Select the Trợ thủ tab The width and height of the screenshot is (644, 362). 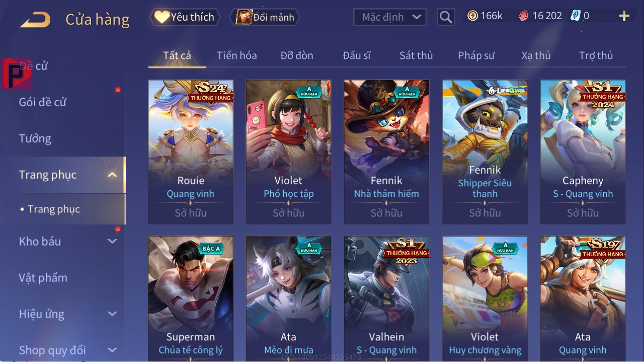coord(596,55)
